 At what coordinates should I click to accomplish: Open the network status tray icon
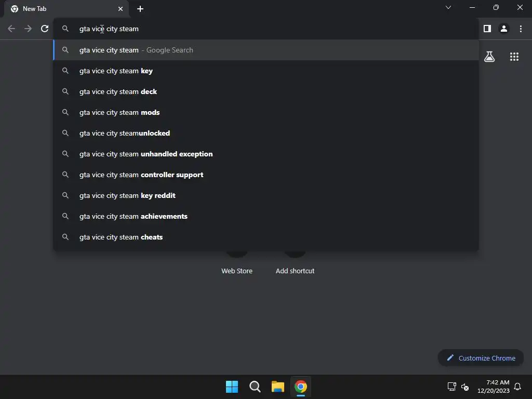[451, 387]
